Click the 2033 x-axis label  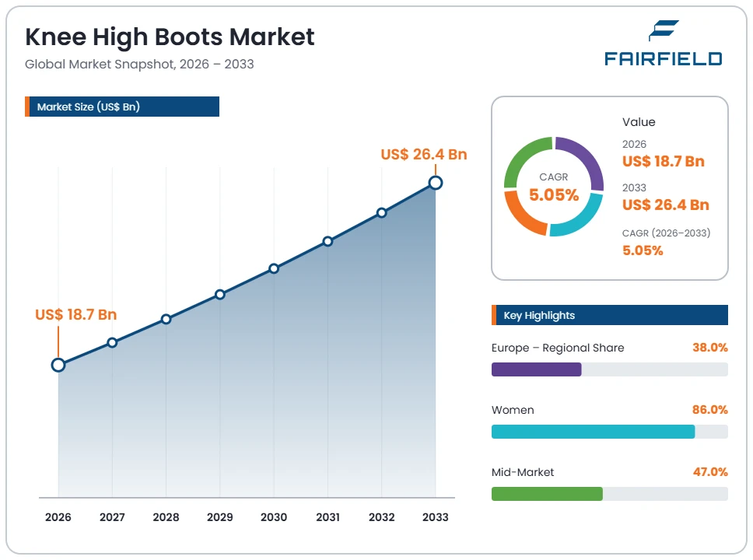(435, 517)
